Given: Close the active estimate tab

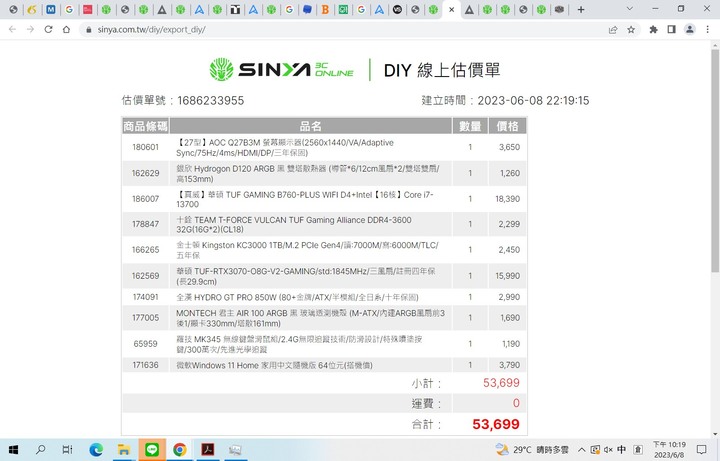Looking at the screenshot, I should (451, 9).
